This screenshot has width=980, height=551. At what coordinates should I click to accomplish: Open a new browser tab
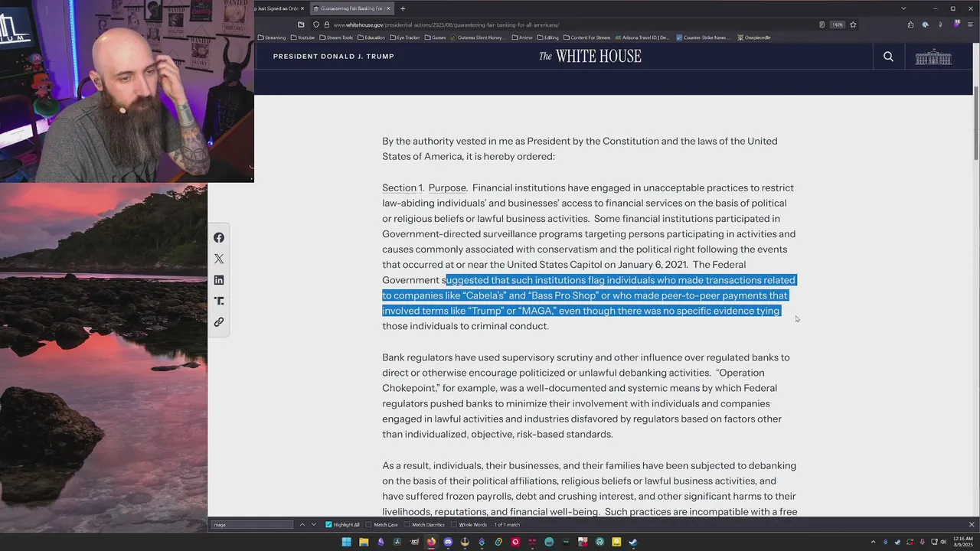point(403,8)
